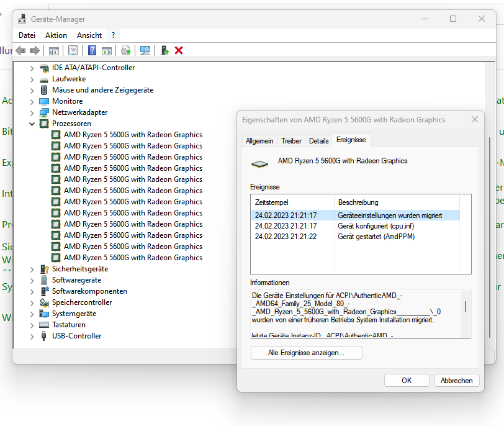The height and width of the screenshot is (426, 504).
Task: Expand the Speichercontroller tree node
Action: 32,303
